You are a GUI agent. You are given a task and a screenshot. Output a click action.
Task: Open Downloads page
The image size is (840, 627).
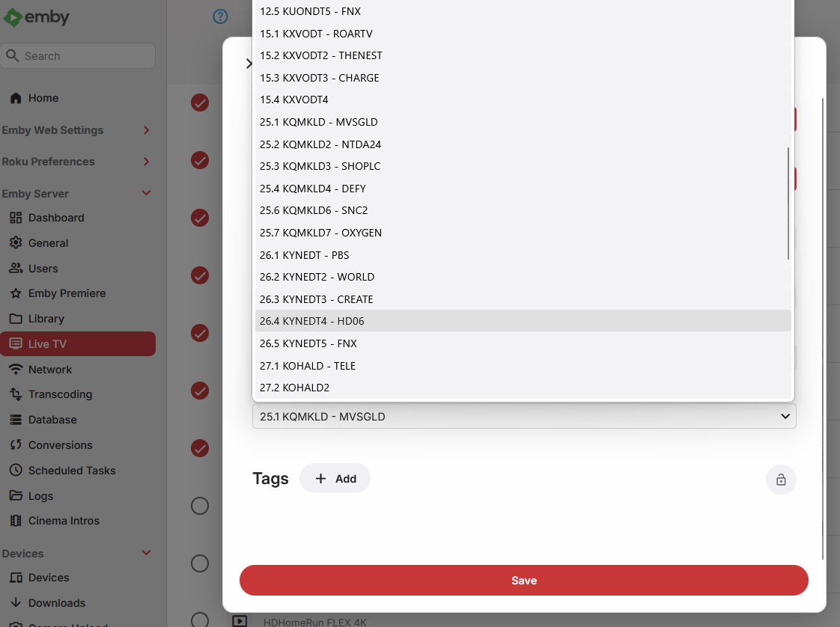(x=78, y=603)
